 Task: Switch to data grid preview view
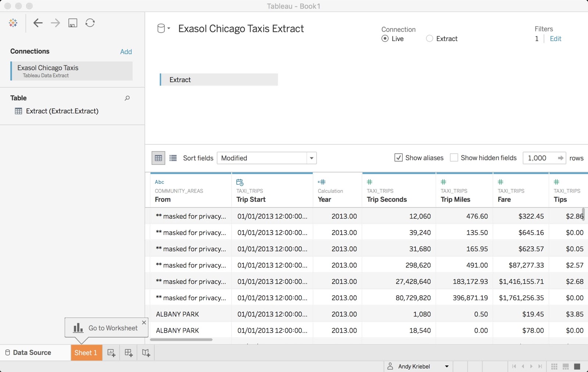158,158
